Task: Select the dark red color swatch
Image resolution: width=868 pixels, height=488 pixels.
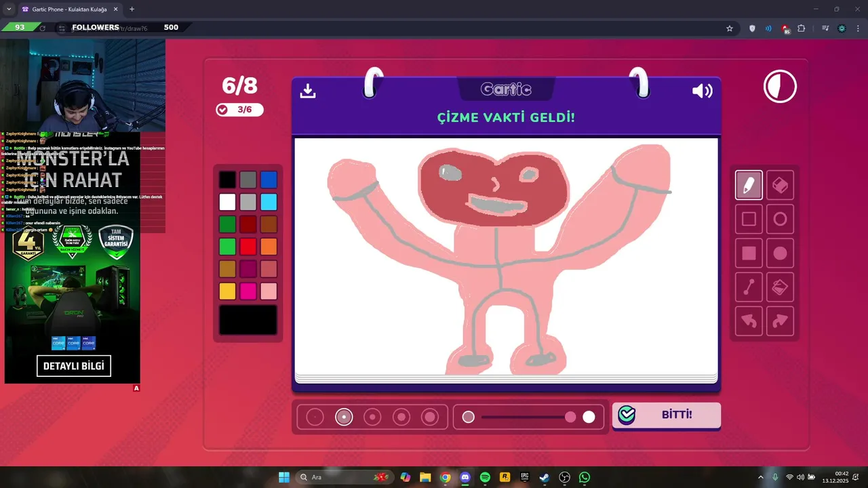Action: tap(248, 224)
